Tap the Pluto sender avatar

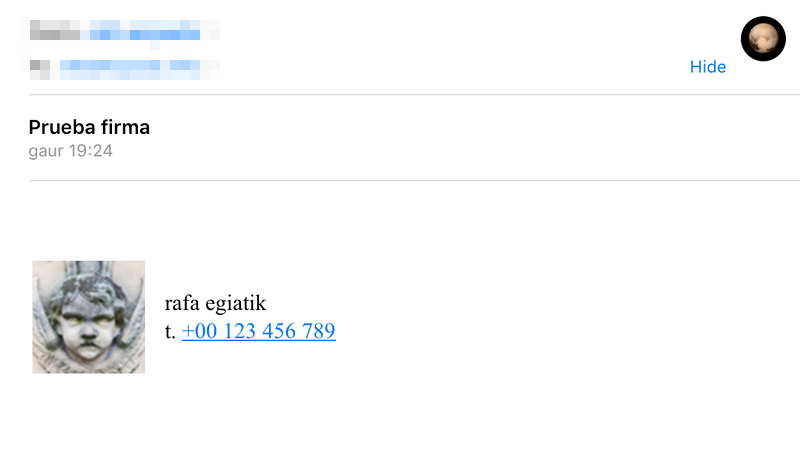point(763,38)
